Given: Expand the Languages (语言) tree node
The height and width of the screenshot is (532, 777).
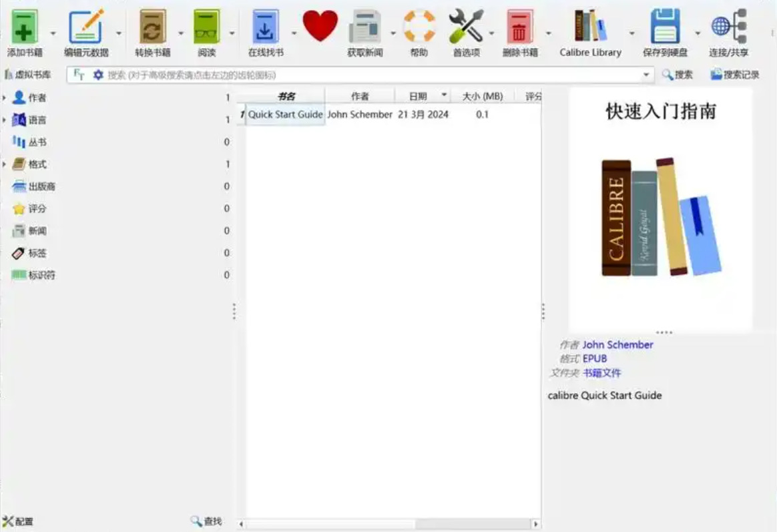Looking at the screenshot, I should click(4, 120).
